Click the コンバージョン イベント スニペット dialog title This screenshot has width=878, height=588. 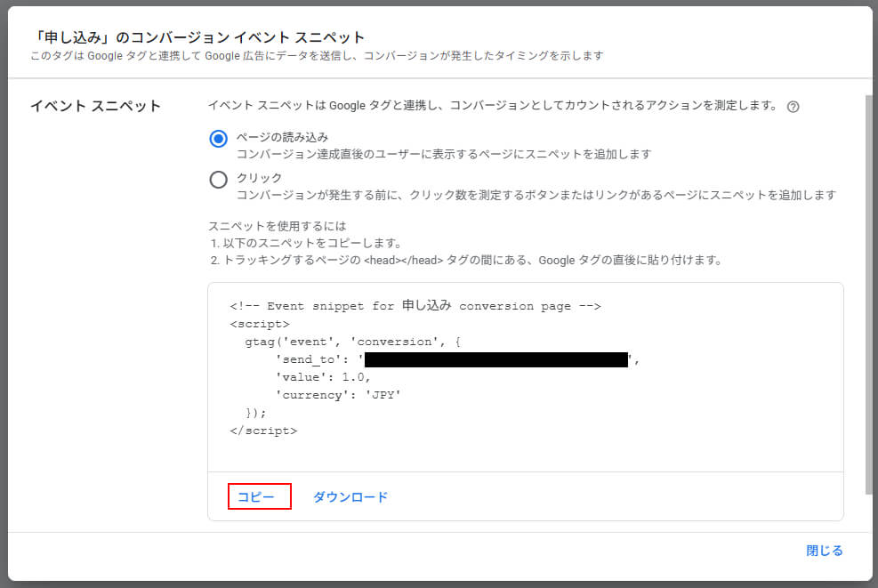197,37
